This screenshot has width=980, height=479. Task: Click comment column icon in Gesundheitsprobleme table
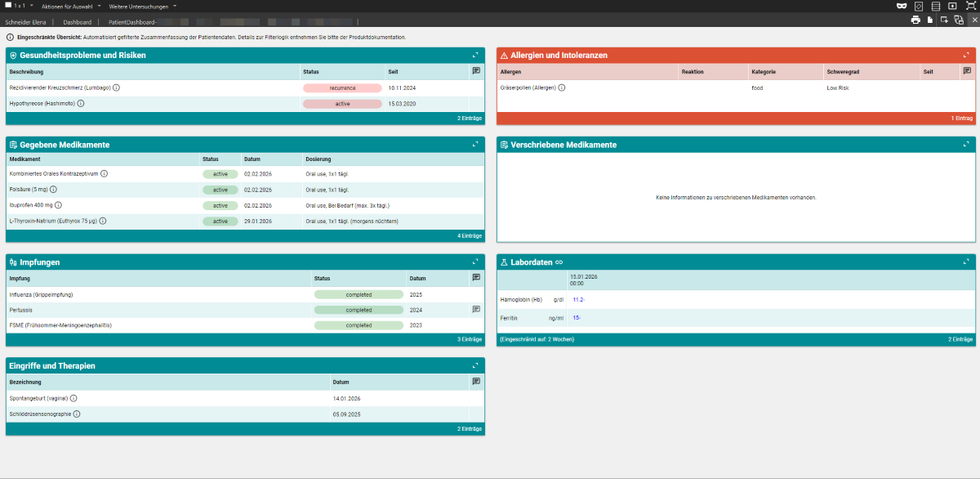(x=476, y=71)
